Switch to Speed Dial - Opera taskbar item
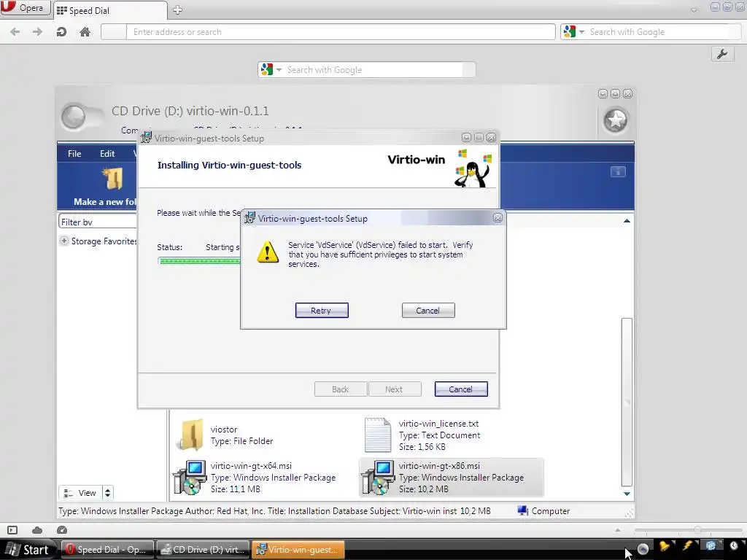This screenshot has height=560, width=747. point(108,550)
